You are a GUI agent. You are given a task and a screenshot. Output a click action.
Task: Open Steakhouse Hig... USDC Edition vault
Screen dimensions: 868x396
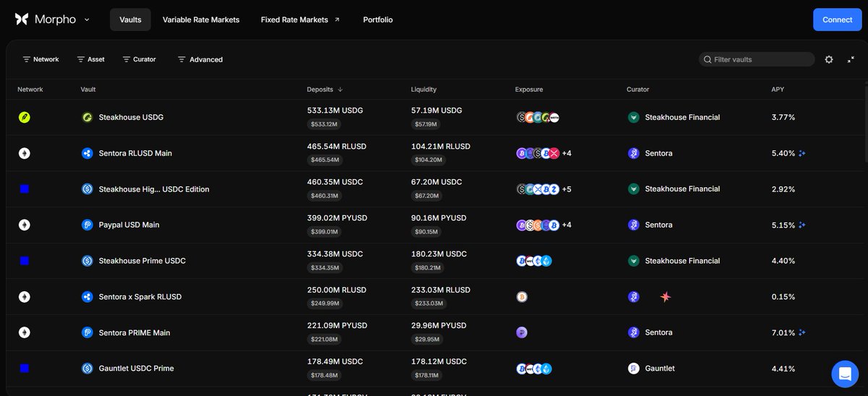154,189
